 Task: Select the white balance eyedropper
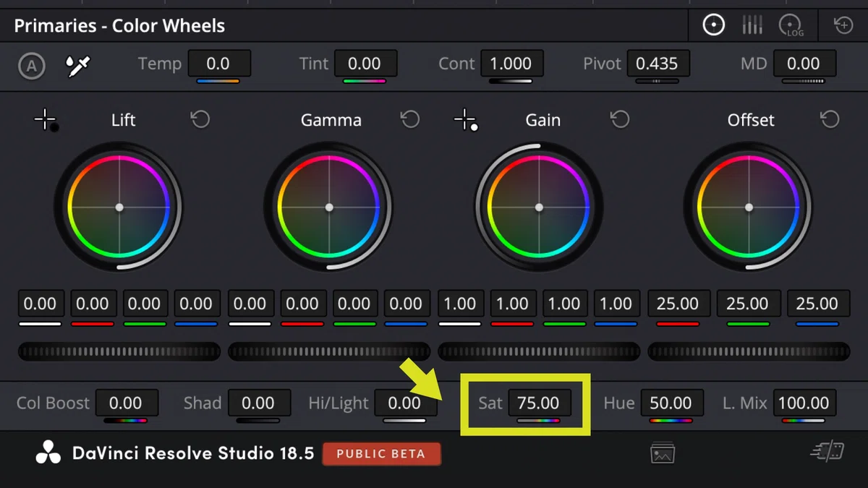point(77,67)
